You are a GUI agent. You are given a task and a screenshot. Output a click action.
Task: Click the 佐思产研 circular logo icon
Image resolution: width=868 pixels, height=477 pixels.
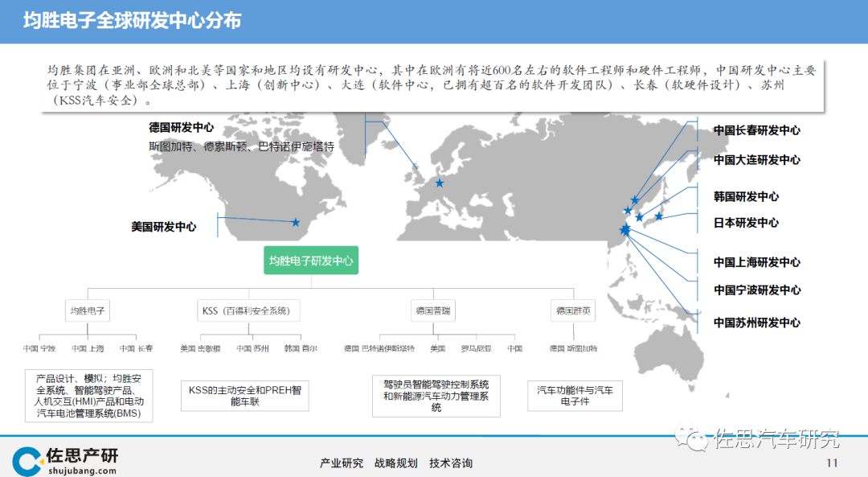click(27, 461)
